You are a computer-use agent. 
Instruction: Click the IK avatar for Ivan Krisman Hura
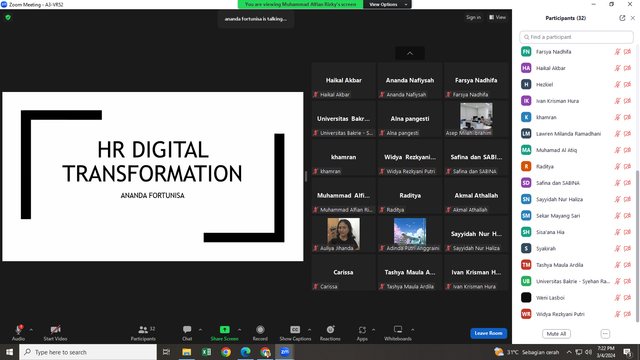526,100
